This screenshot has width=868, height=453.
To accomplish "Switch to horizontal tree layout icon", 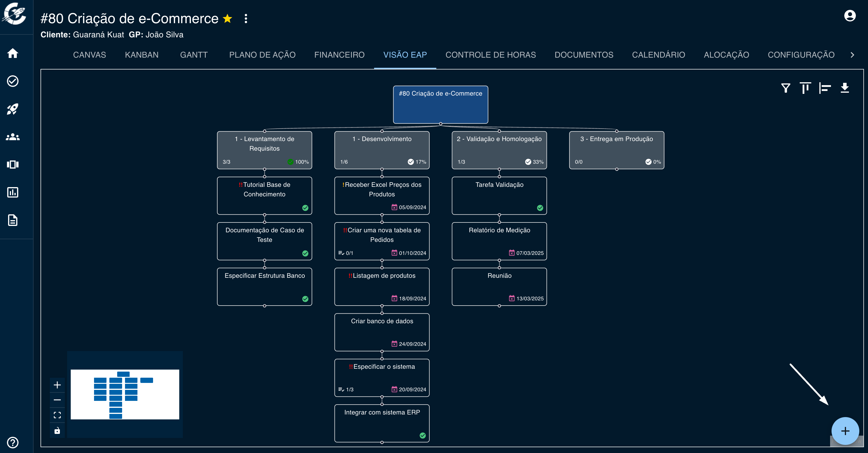I will (825, 88).
